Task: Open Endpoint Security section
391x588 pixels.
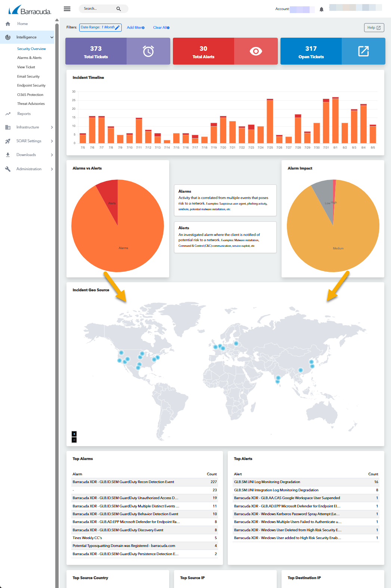Action: pyautogui.click(x=31, y=85)
